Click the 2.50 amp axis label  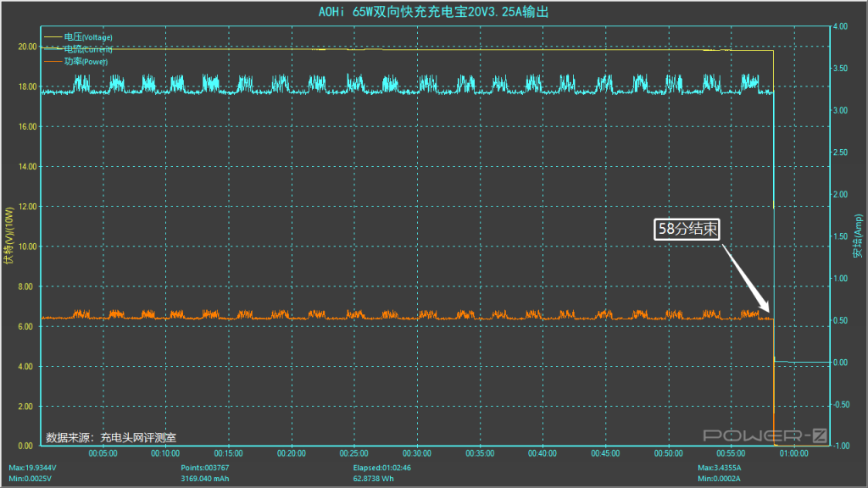tap(840, 152)
